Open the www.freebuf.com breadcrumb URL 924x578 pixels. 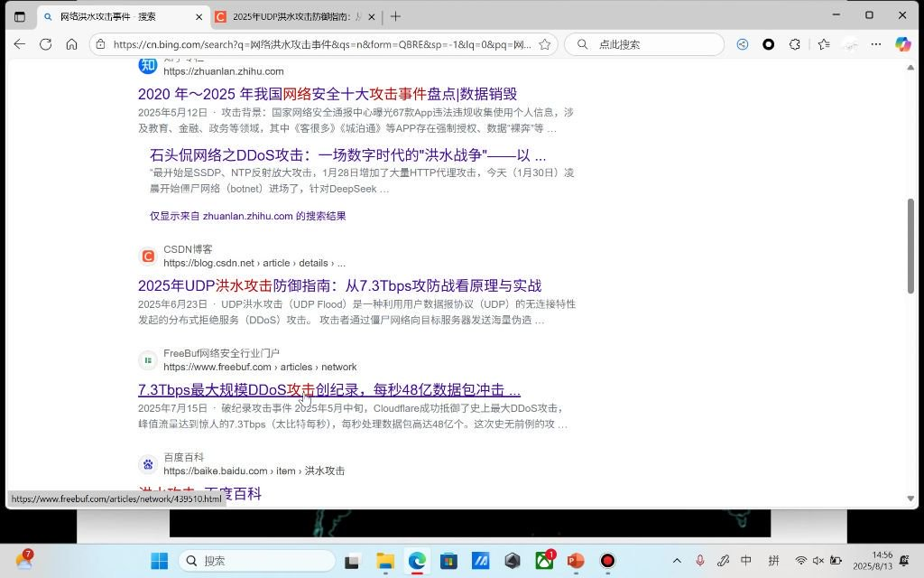[260, 367]
